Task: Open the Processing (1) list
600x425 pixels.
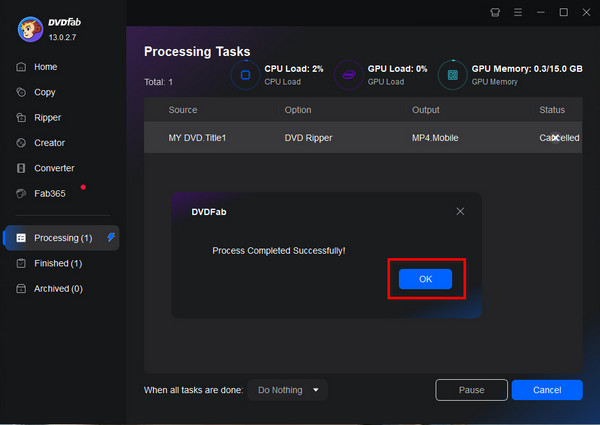Action: pos(63,238)
